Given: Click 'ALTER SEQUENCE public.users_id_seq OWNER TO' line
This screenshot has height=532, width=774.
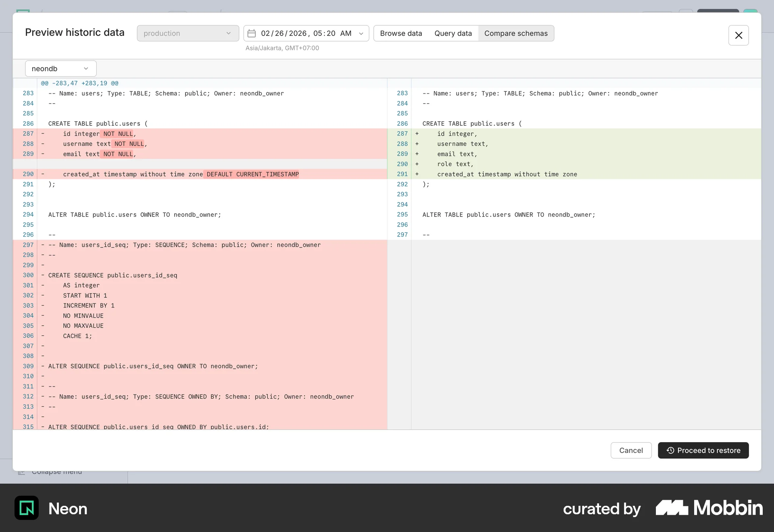Looking at the screenshot, I should pyautogui.click(x=200, y=366).
